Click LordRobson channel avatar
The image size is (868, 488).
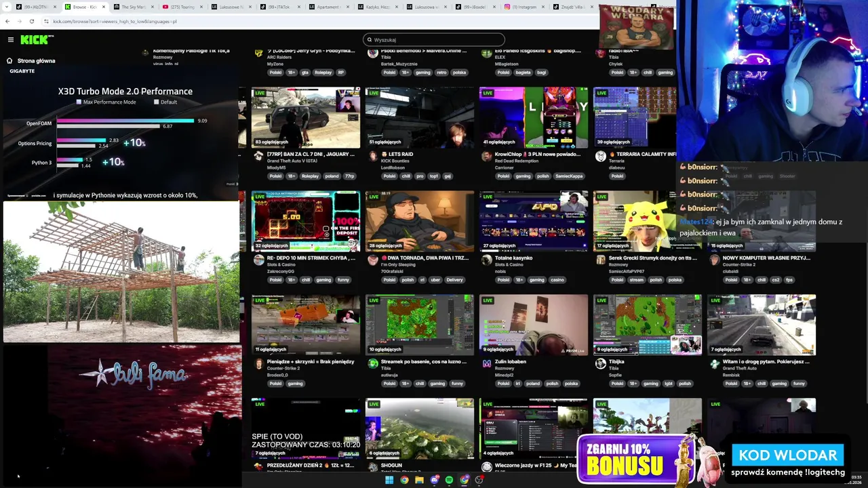(373, 156)
